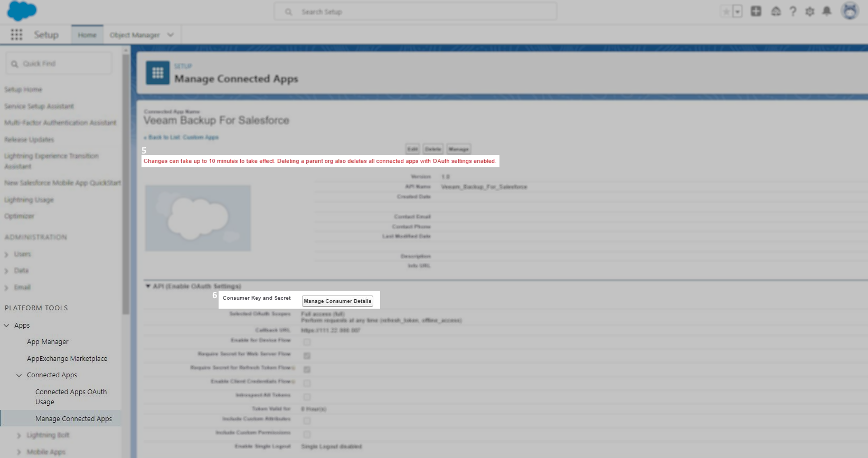Click the Delete button

click(433, 149)
